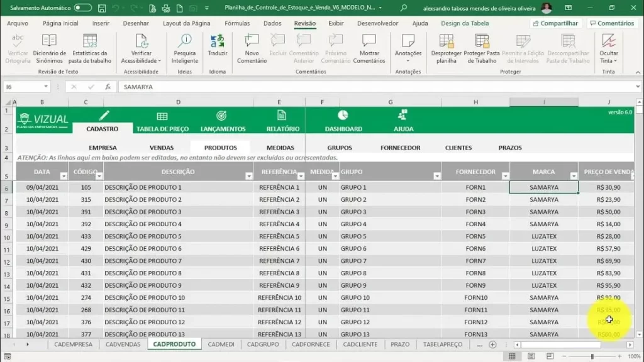Open AJUDA navigation icon
The height and width of the screenshot is (362, 644).
click(x=402, y=115)
